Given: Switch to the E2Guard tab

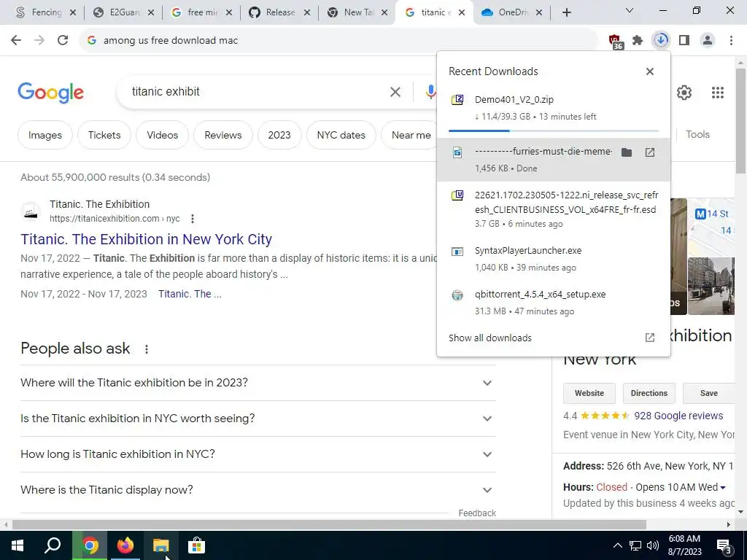Looking at the screenshot, I should point(123,13).
